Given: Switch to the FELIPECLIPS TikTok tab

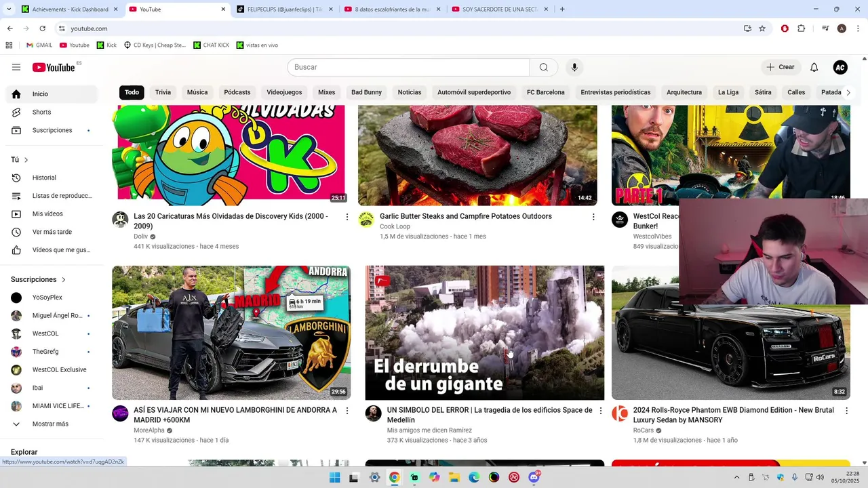Looking at the screenshot, I should coord(285,9).
